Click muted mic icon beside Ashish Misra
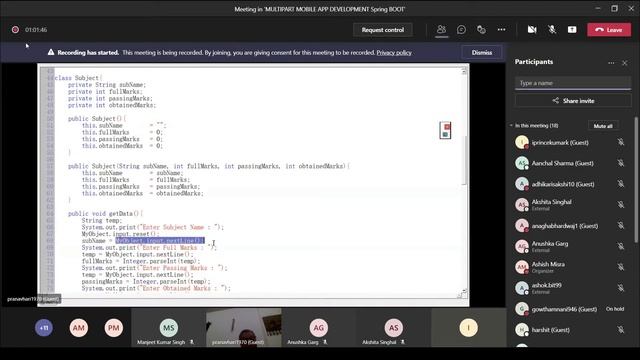This screenshot has height=360, width=640. (x=620, y=267)
